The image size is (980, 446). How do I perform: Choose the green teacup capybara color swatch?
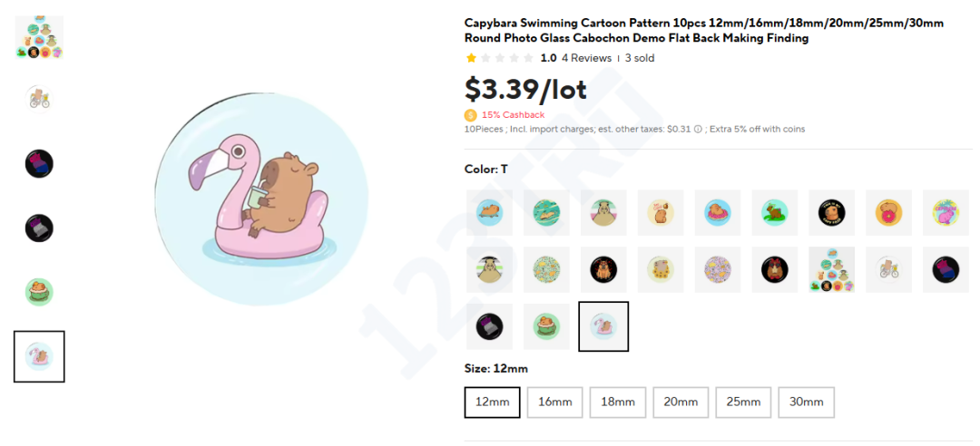click(546, 326)
